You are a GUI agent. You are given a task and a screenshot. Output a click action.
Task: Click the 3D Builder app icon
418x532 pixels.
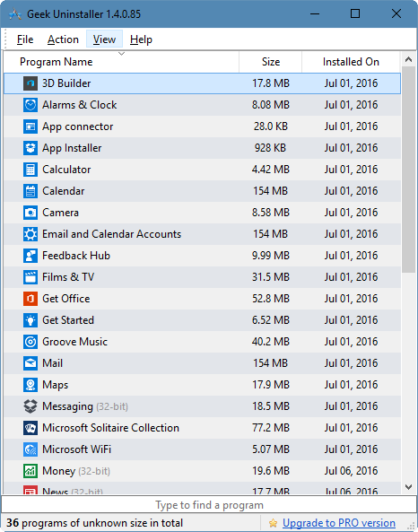(x=30, y=83)
